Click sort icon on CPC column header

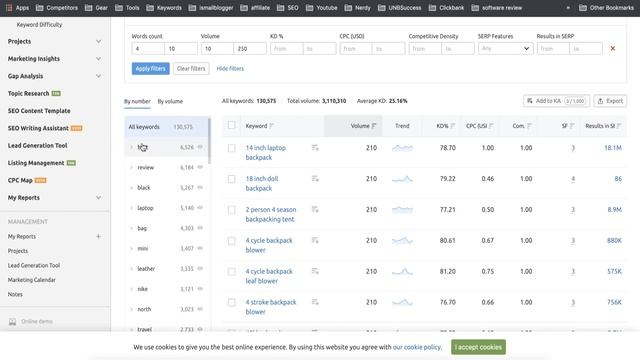click(x=491, y=126)
